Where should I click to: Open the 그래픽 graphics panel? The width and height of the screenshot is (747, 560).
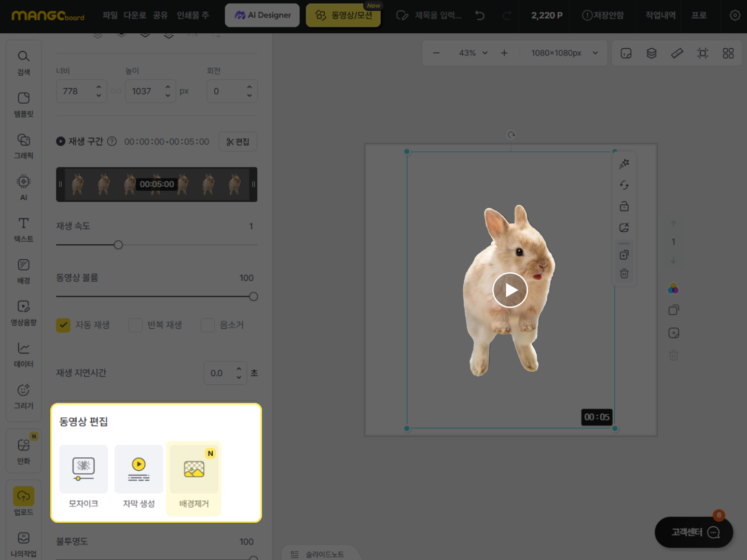tap(23, 146)
